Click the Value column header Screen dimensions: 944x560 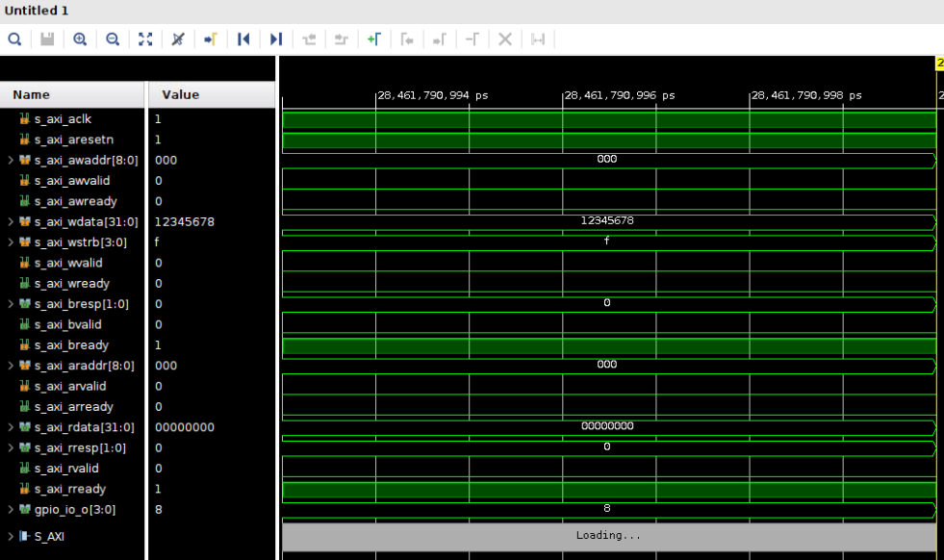tap(212, 94)
